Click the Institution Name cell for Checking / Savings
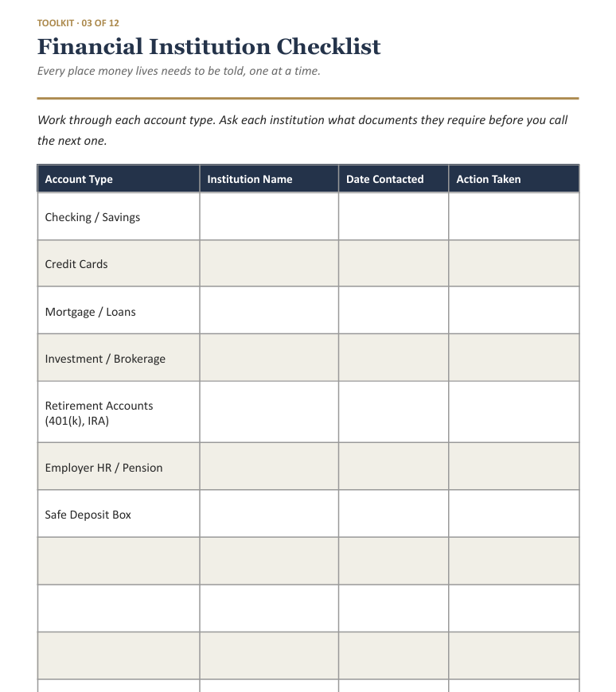Viewport: 616px width, 692px height. coord(269,216)
